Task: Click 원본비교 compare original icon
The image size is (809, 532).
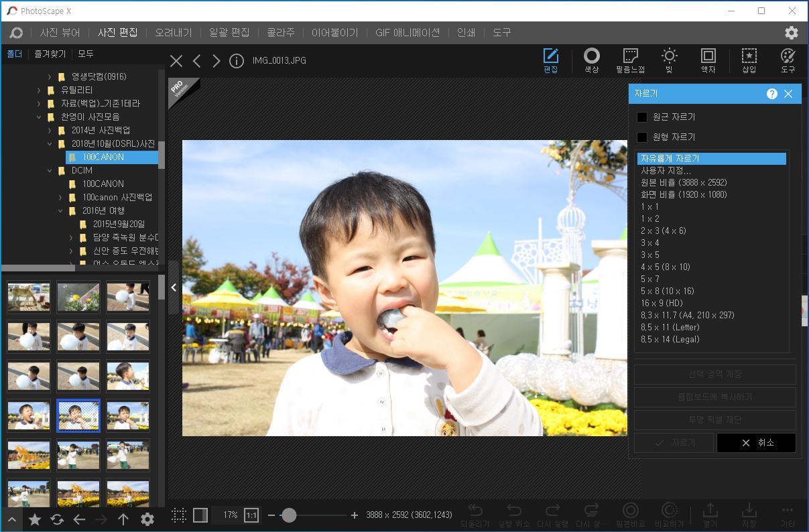Action: pos(631,515)
